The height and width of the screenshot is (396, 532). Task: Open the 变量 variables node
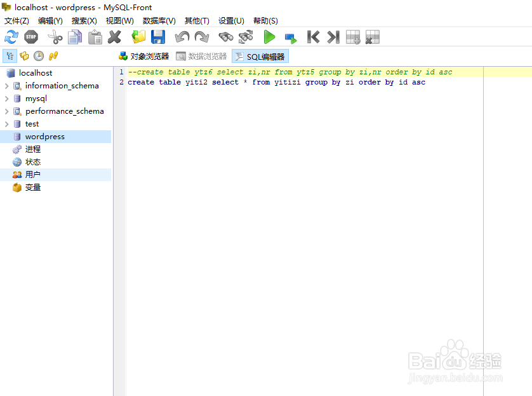(32, 188)
